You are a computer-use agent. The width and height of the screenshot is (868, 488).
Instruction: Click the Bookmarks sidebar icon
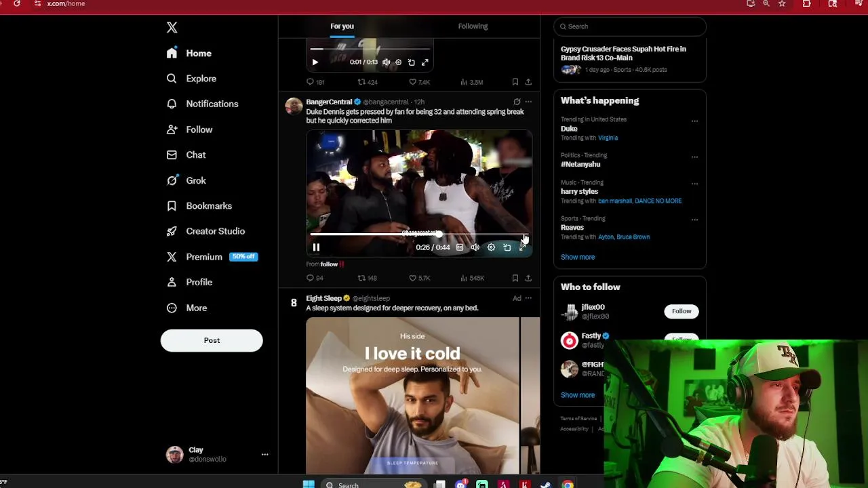(x=172, y=205)
